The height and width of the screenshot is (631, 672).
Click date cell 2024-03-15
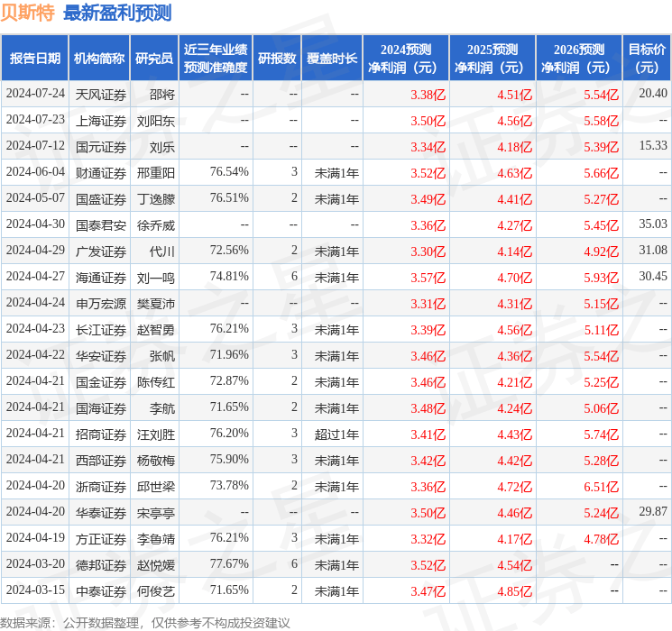click(x=35, y=590)
